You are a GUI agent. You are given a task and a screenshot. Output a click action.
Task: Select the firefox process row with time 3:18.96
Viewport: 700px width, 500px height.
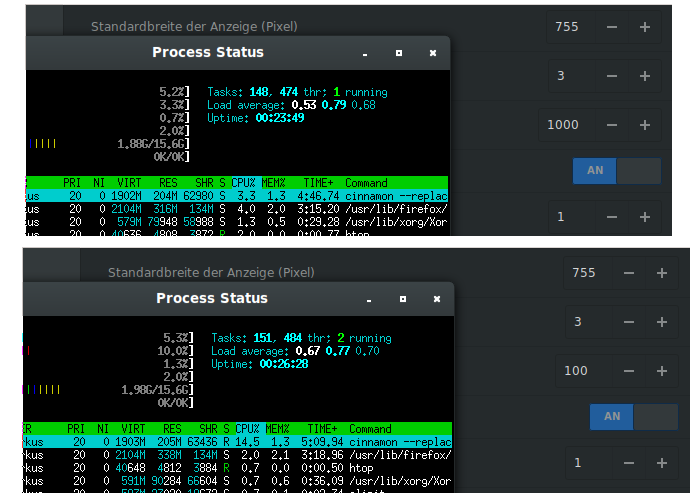click(238, 455)
